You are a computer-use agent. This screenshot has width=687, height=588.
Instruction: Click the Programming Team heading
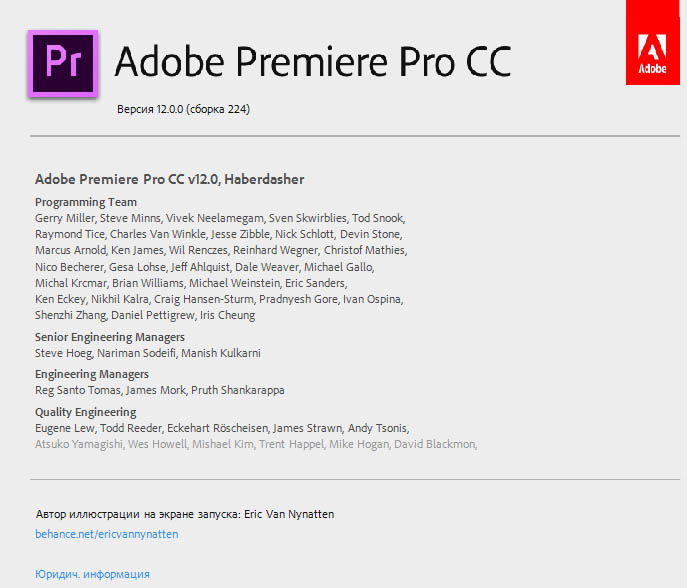(86, 202)
